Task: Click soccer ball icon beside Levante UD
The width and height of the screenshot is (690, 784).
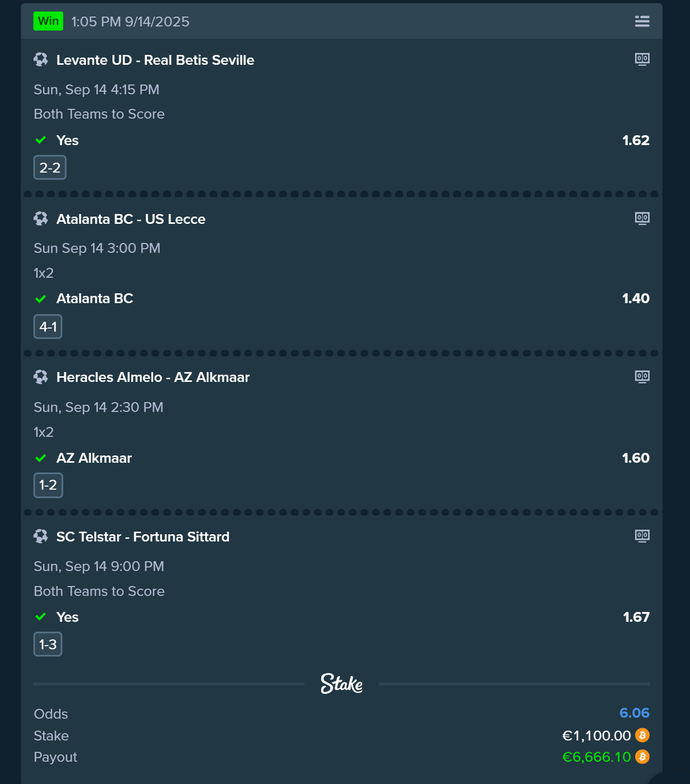Action: point(41,60)
